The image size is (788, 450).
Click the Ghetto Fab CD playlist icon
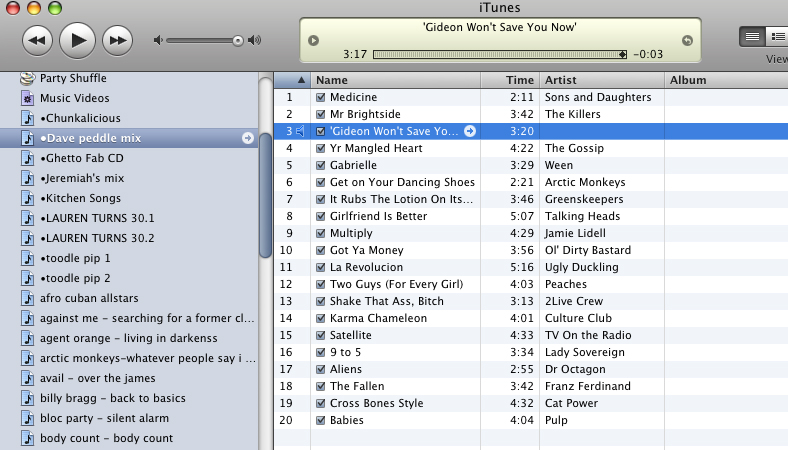pyautogui.click(x=28, y=158)
